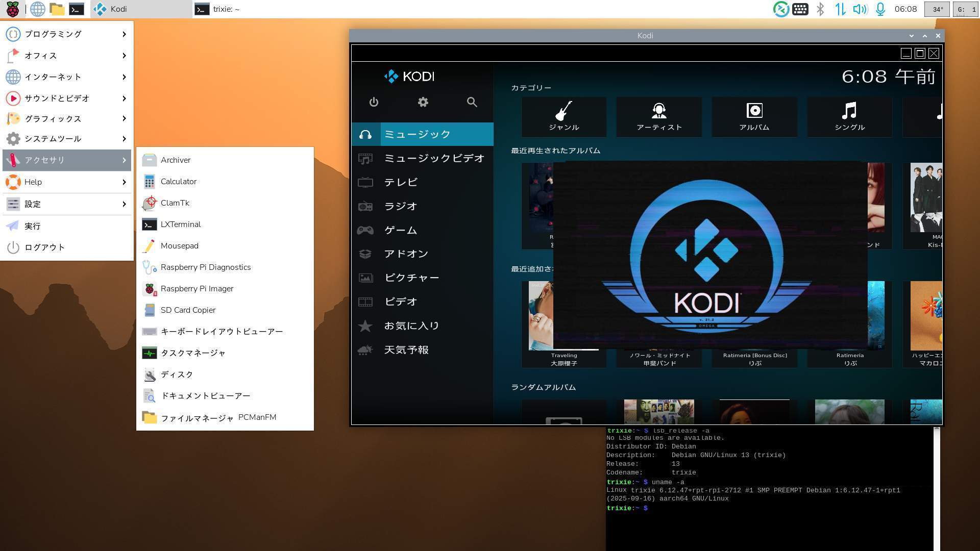Viewport: 980px width, 551px height.
Task: Open Kodi settings gear icon
Action: (x=423, y=102)
